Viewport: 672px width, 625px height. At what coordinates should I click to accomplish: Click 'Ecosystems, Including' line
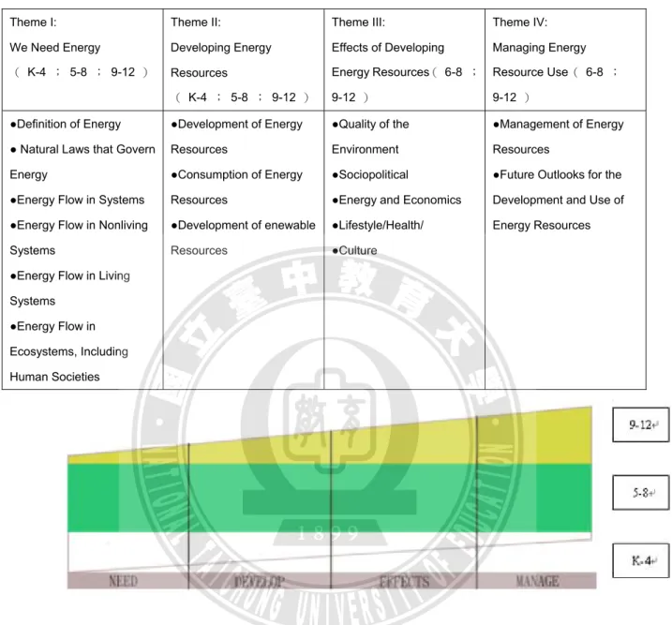(69, 351)
